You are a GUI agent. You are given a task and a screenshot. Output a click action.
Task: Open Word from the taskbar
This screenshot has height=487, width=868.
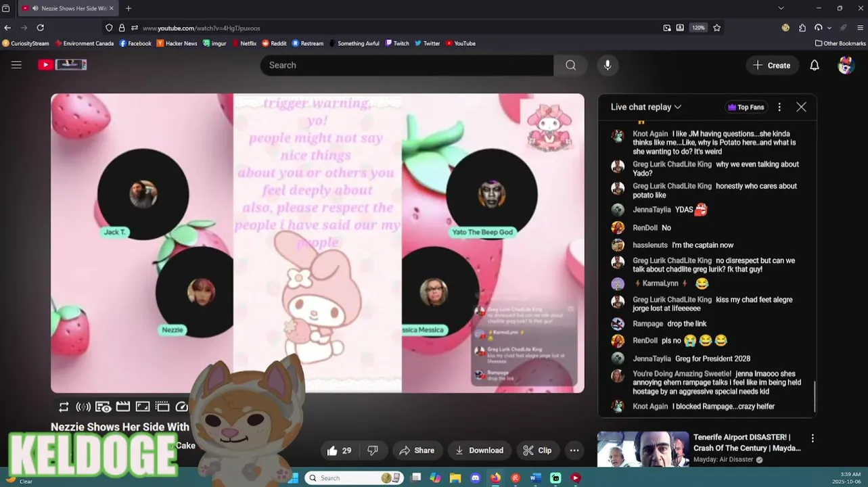pos(535,478)
